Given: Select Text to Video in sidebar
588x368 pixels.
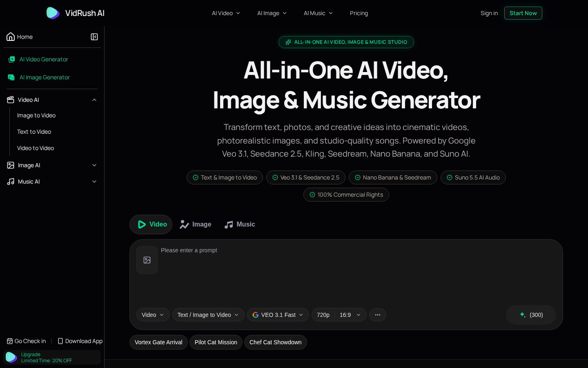Looking at the screenshot, I should 34,132.
